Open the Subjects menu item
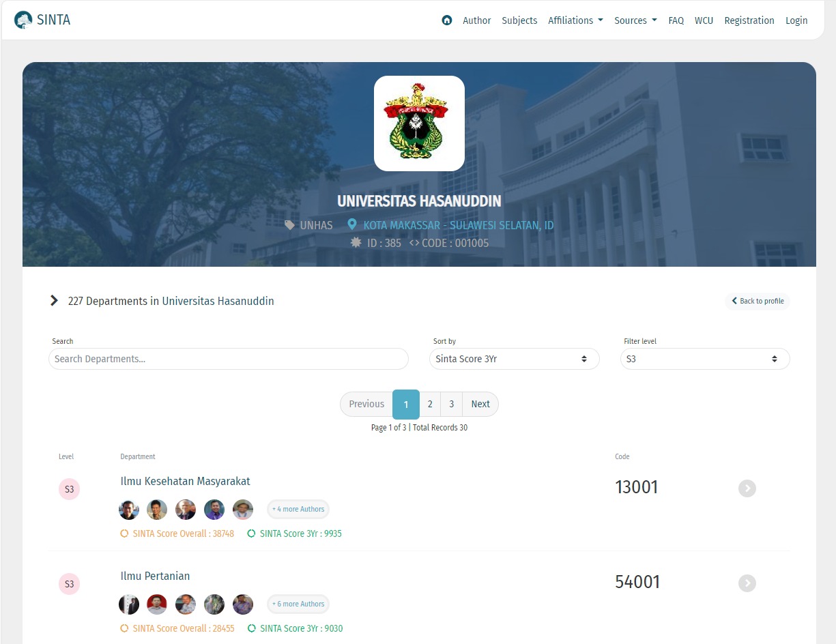Viewport: 836px width, 644px height. pos(519,20)
